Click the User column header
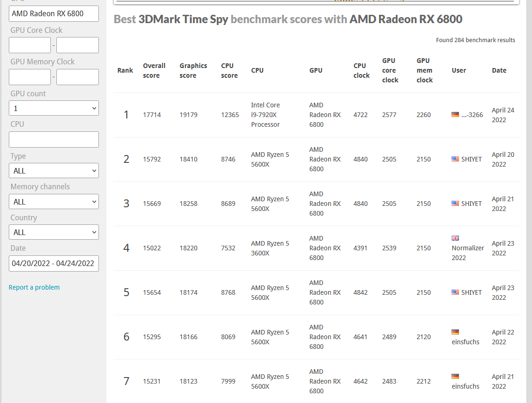Screen dimensions: 532x403 pyautogui.click(x=459, y=70)
